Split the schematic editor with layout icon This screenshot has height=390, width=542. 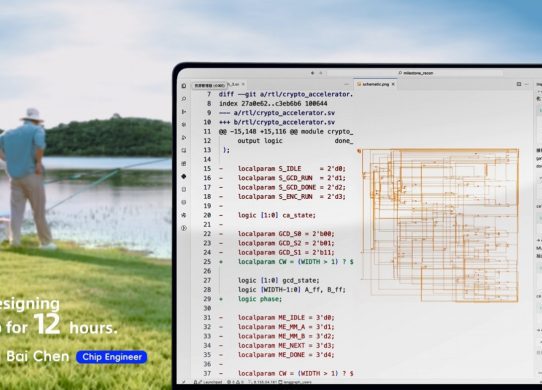tap(519, 84)
